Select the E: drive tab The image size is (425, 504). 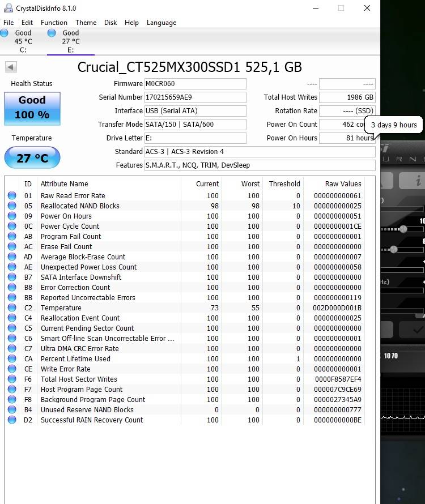tap(70, 41)
